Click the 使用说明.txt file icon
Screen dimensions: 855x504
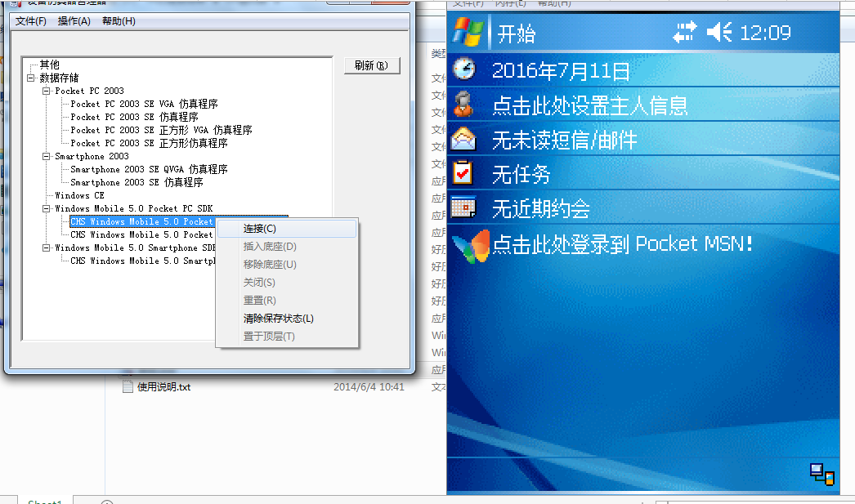[128, 387]
